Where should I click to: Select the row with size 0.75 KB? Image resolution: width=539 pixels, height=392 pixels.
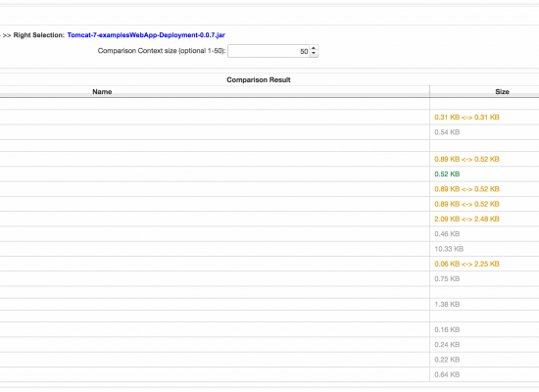click(269, 278)
